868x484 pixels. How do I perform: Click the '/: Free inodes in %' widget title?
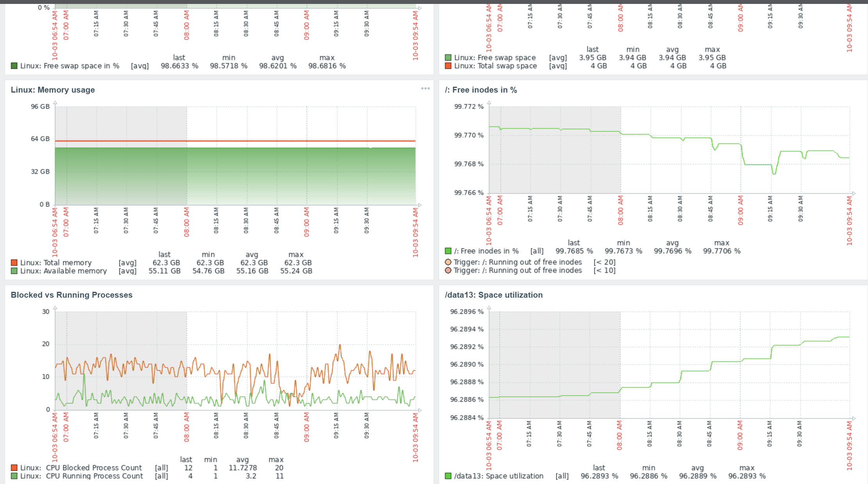point(480,90)
